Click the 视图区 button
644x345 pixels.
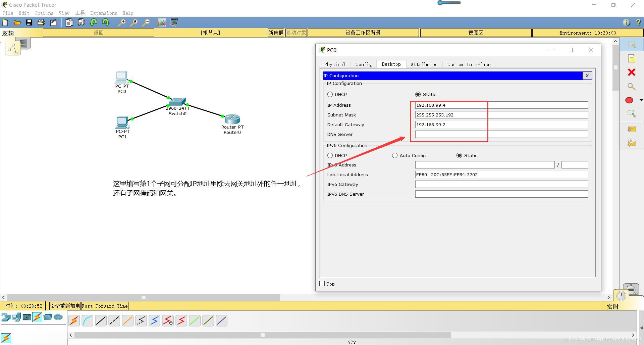pyautogui.click(x=476, y=33)
